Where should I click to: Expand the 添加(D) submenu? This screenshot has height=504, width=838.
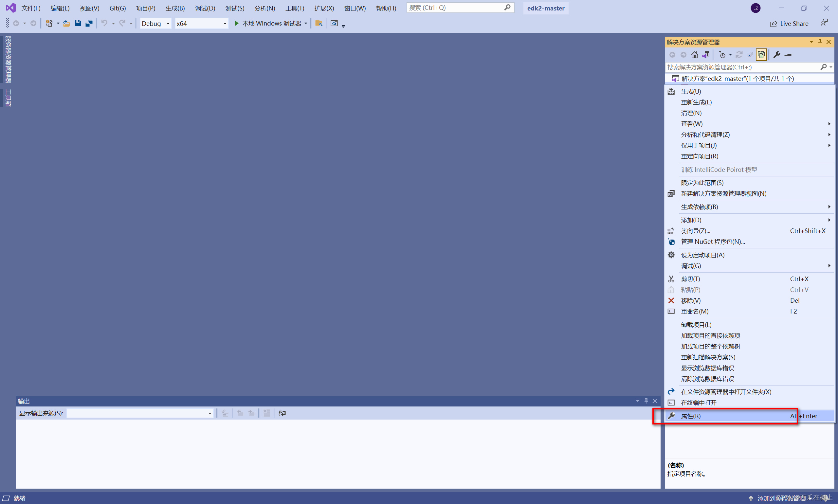click(x=749, y=220)
